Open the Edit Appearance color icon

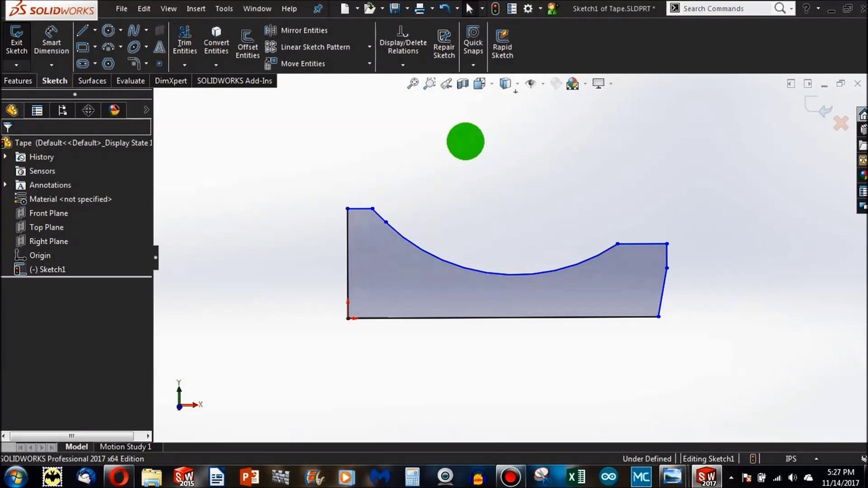[x=572, y=83]
